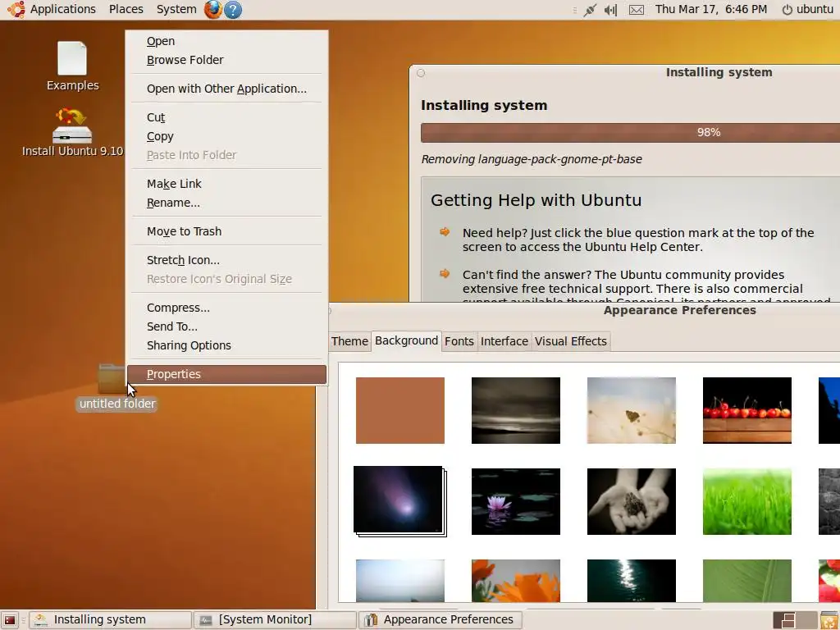The width and height of the screenshot is (840, 630).
Task: Choose Cut from the context menu
Action: (226, 117)
